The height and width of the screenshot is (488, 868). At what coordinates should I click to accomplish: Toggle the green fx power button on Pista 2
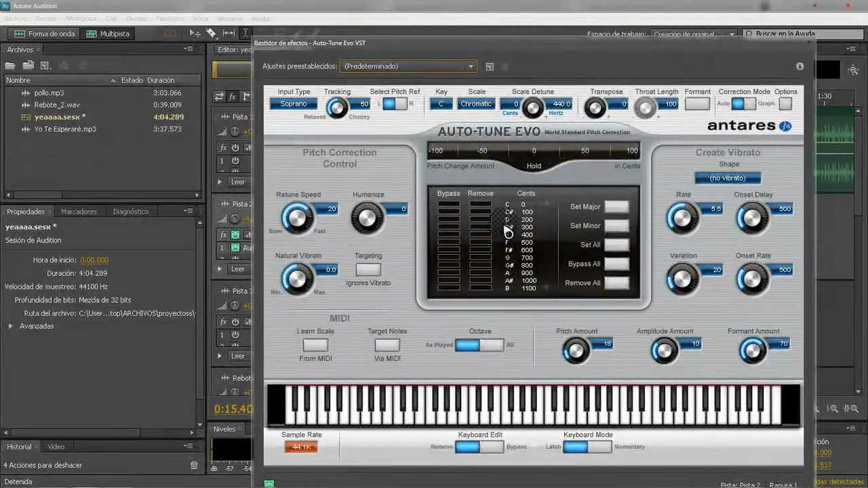point(235,235)
